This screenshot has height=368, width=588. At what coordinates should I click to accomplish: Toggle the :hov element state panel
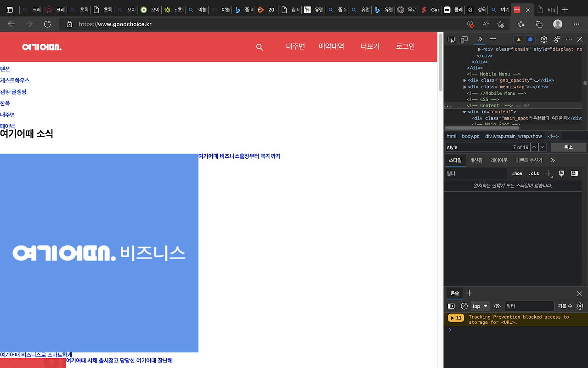[517, 173]
